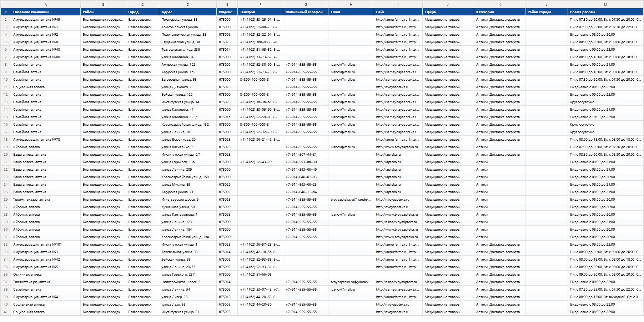Select the cell "Отличная, аптека"
Image resolution: width=644 pixels, height=322 pixels.
(x=46, y=275)
